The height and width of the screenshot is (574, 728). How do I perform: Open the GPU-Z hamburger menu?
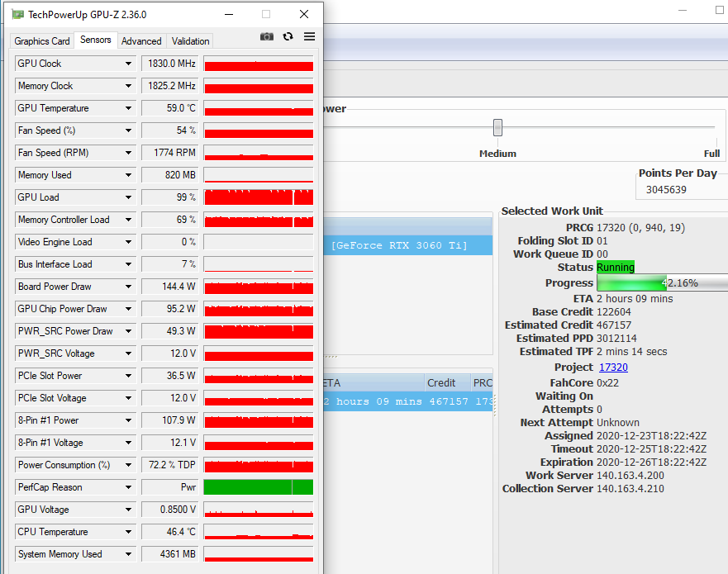[309, 36]
